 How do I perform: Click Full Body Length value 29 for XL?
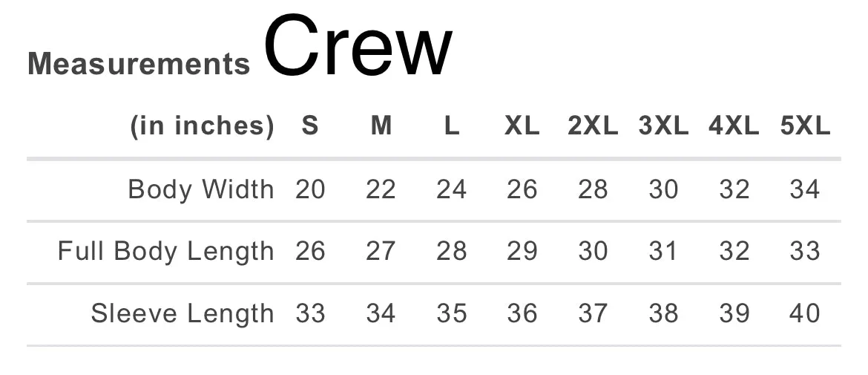522,252
